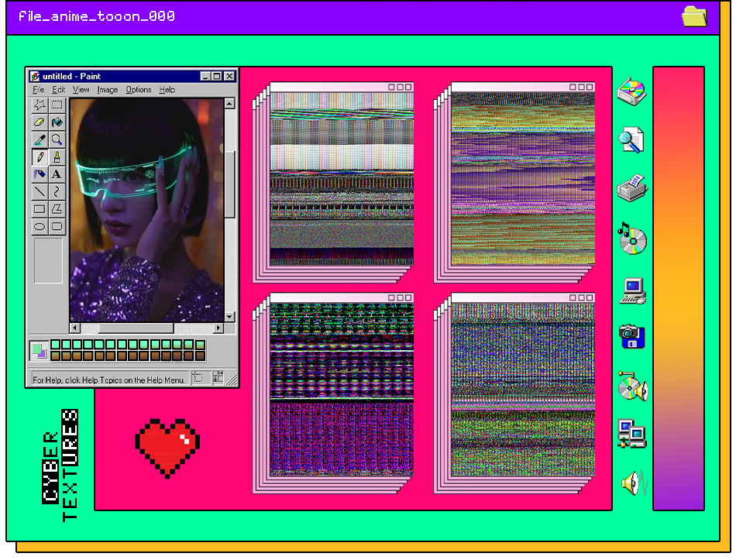Activate the Airbrush spray tool
Image resolution: width=736 pixels, height=560 pixels.
(40, 174)
